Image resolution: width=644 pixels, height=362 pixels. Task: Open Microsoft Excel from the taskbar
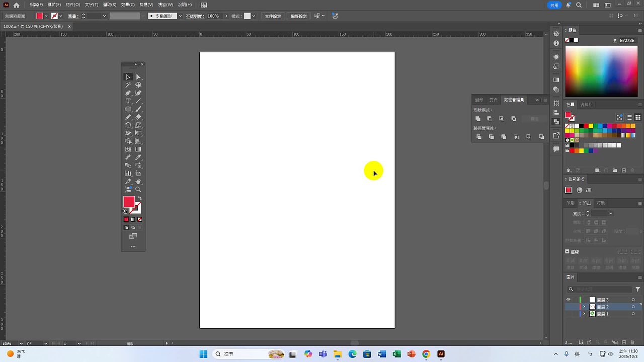[x=396, y=354]
